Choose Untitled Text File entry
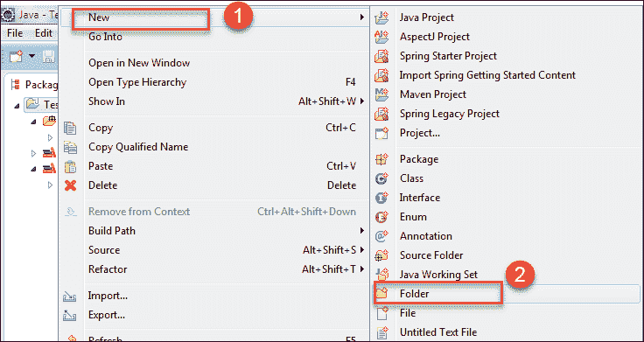 click(438, 332)
